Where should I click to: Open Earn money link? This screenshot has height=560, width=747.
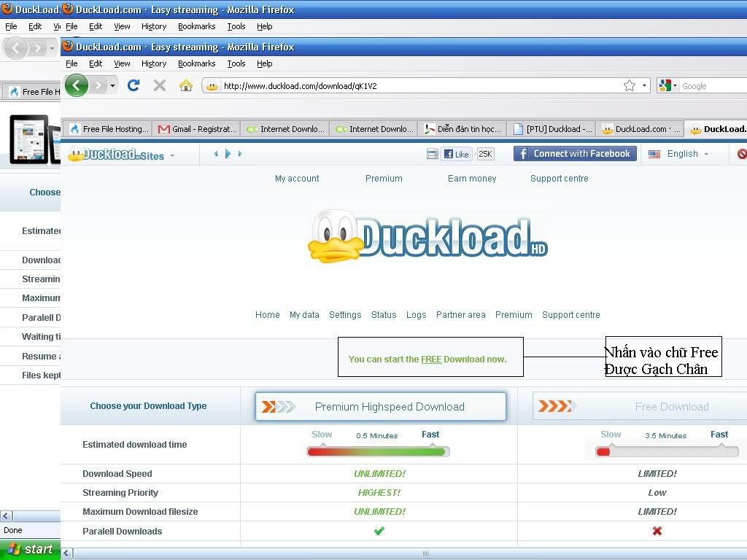pyautogui.click(x=472, y=178)
